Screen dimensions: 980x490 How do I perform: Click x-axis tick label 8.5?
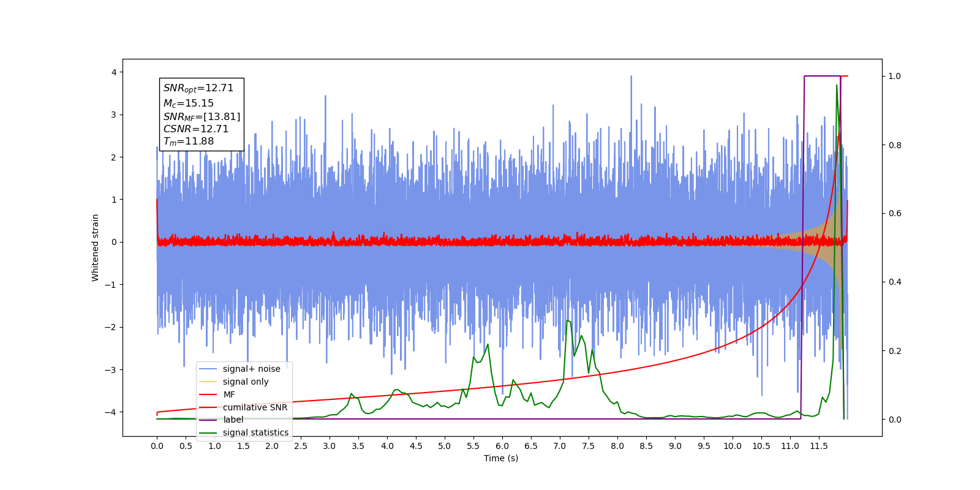[646, 446]
